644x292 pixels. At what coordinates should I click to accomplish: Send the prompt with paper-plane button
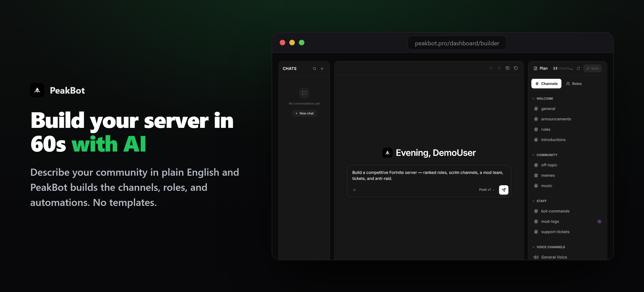tap(504, 190)
